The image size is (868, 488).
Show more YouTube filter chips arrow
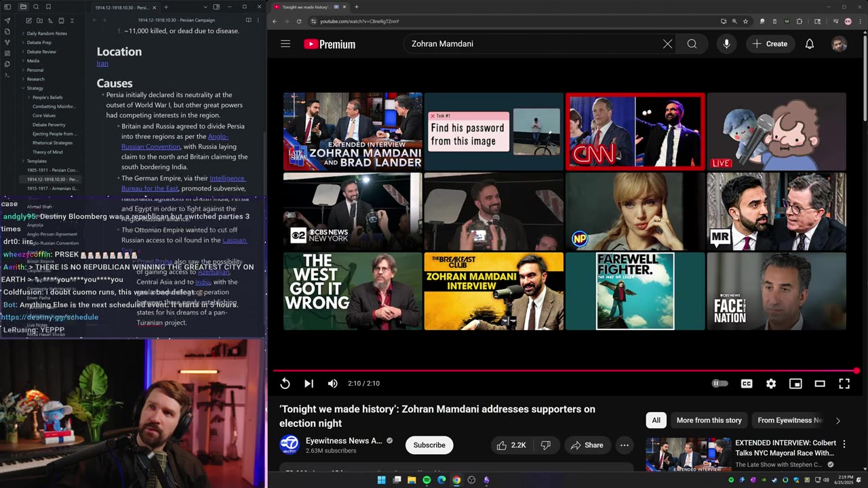pos(837,420)
